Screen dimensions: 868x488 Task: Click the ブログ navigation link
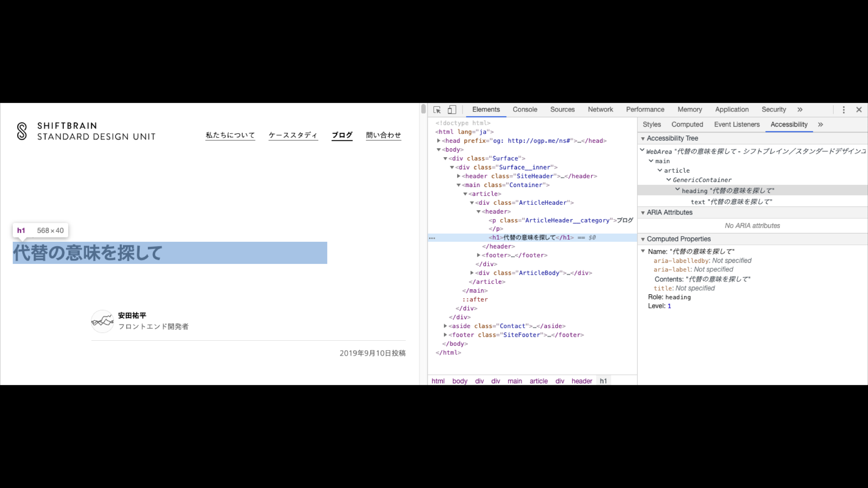[342, 135]
